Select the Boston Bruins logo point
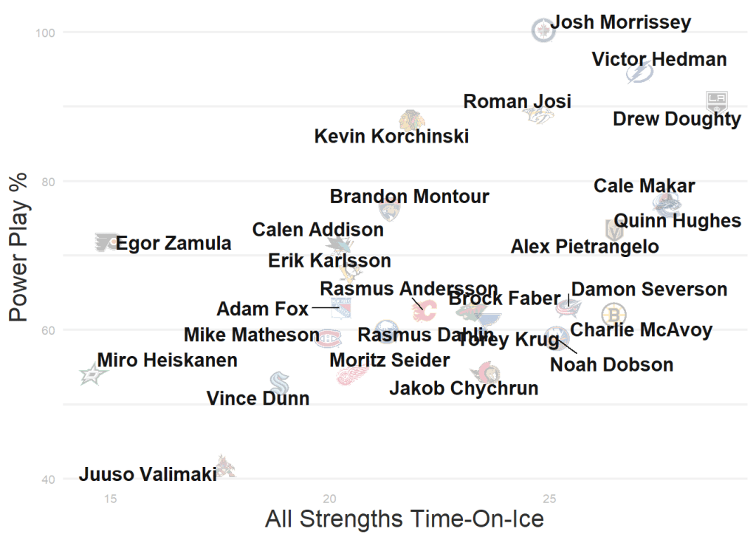The width and height of the screenshot is (756, 540). [614, 314]
